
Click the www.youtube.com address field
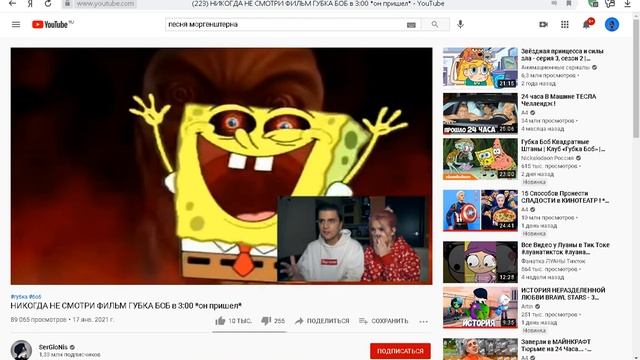pos(105,4)
